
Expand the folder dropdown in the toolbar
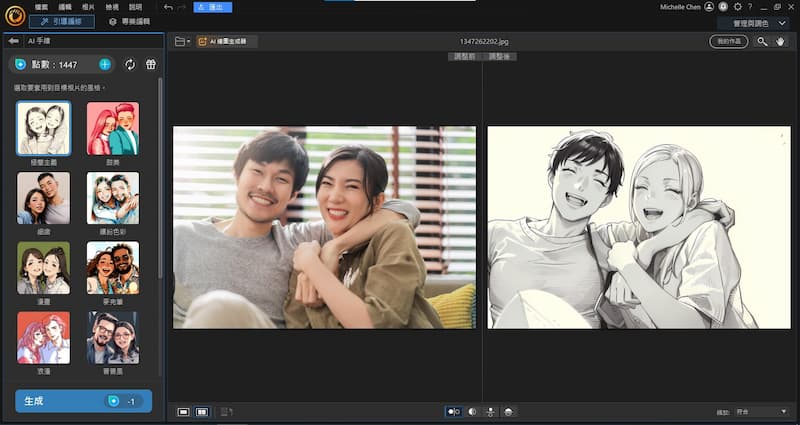click(x=181, y=42)
